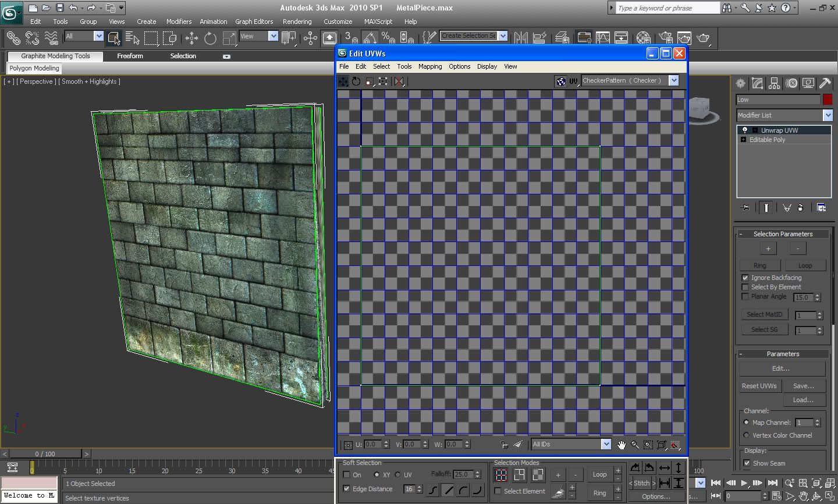
Task: Click the Rotate +90 icon above Stitch
Action: tap(635, 467)
